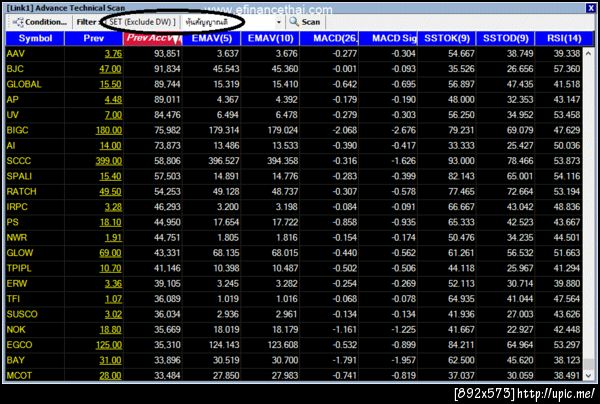Select the SUSCO symbol
600x404 pixels.
pos(22,314)
